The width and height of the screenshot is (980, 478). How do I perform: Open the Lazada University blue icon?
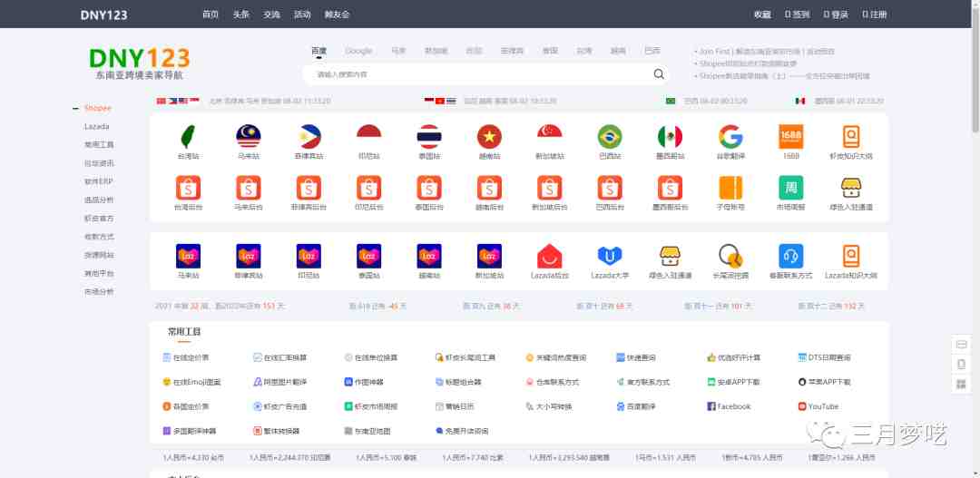[610, 256]
